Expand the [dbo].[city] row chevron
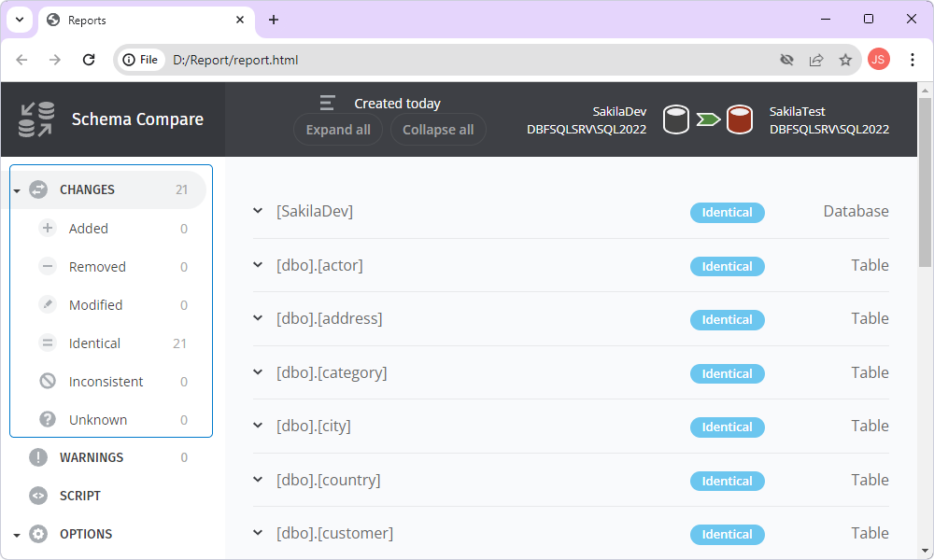The image size is (934, 560). 258,425
